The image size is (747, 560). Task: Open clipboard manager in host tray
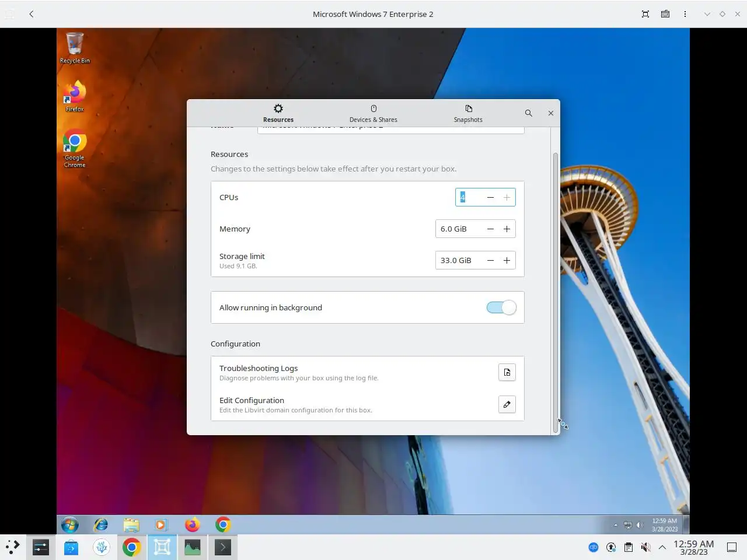point(629,547)
